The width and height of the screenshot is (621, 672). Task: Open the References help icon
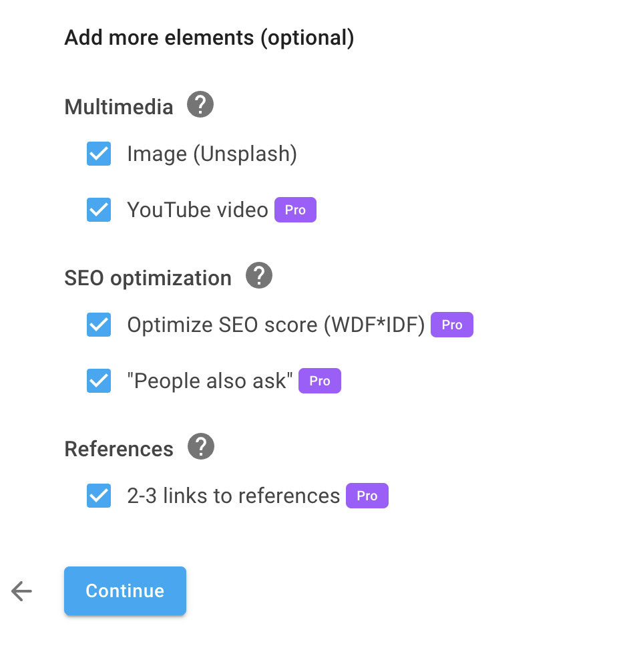click(x=200, y=446)
